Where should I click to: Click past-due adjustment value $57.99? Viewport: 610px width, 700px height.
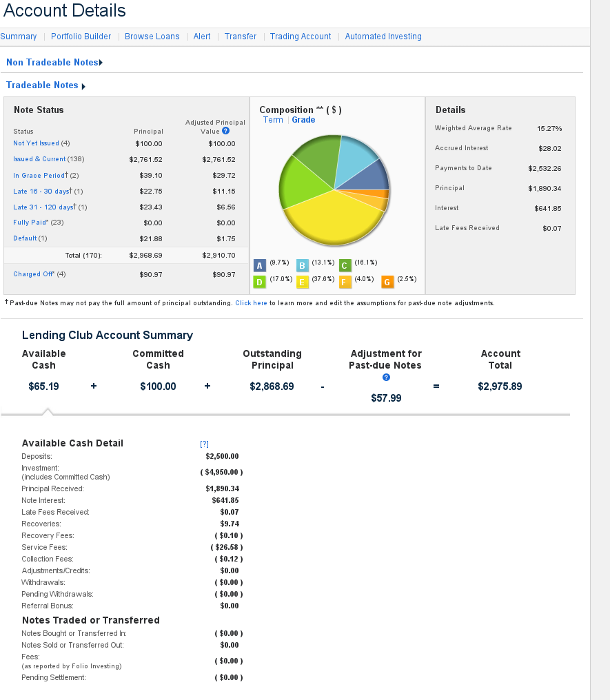(x=386, y=398)
